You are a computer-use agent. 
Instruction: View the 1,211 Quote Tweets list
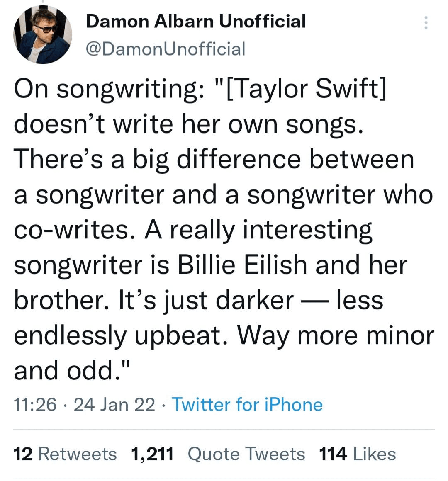[x=218, y=454]
